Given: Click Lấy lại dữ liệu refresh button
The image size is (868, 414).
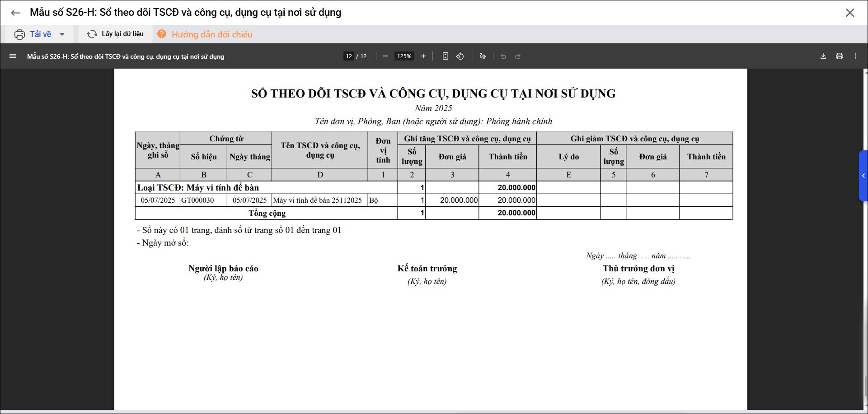Looking at the screenshot, I should 116,34.
